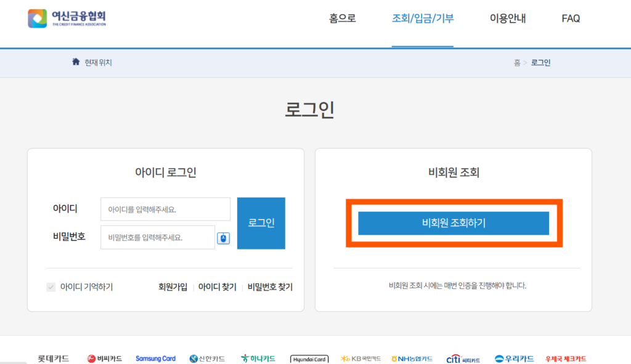Open the virtual keypad icon beside the password field
Viewport: 631px width, 364px height.
[223, 238]
